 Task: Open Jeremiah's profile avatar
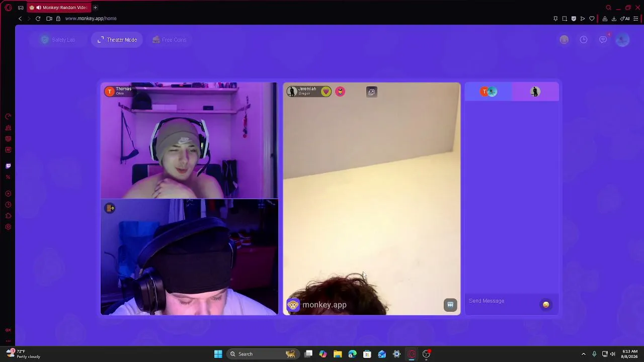292,91
